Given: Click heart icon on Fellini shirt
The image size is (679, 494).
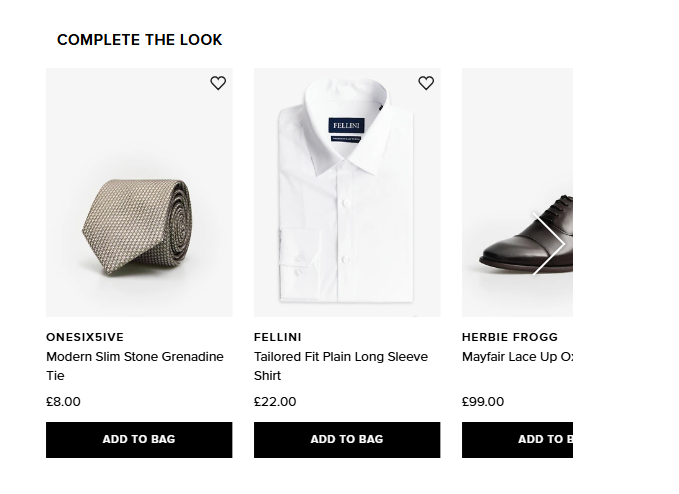Looking at the screenshot, I should coord(426,83).
